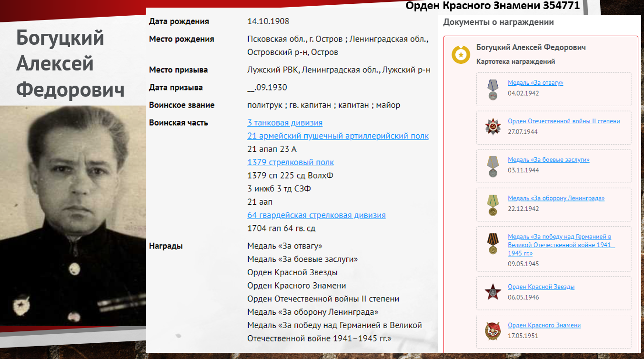Click «Орден Красного Знамени» in awards list

[297, 286]
